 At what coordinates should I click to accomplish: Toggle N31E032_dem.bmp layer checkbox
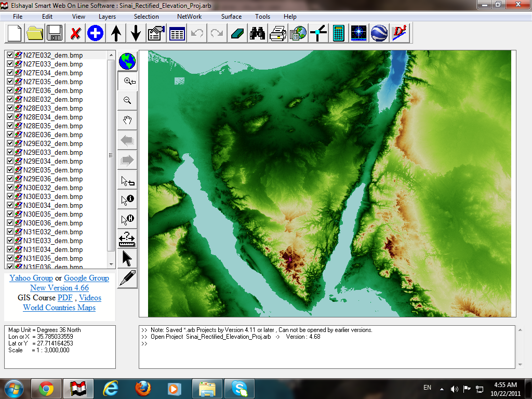(10, 231)
